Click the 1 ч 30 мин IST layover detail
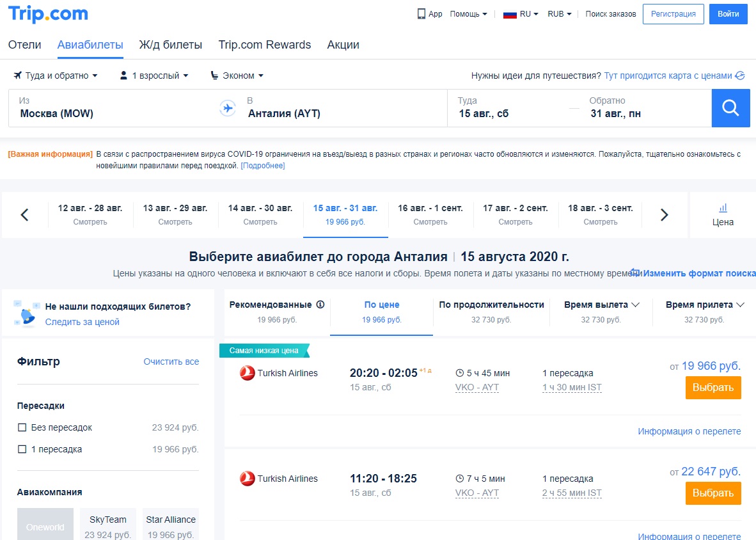The image size is (756, 540). coord(572,387)
